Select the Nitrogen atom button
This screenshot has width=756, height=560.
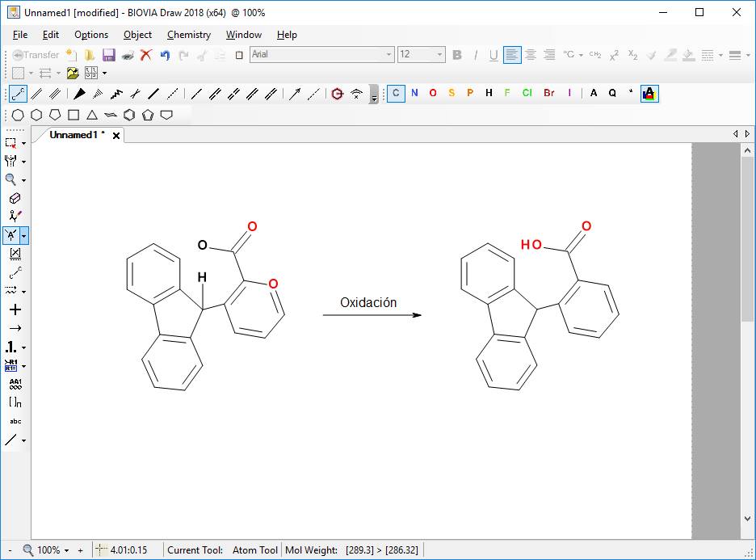tap(414, 93)
